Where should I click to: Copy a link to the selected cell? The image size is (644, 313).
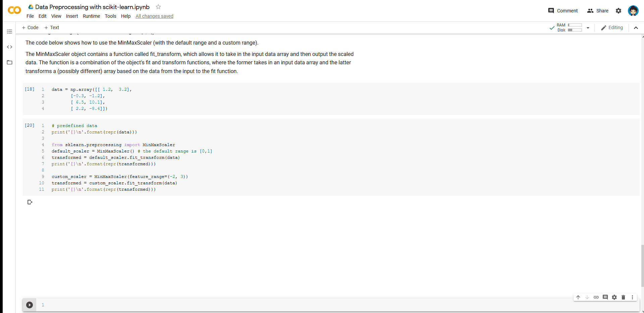pos(596,297)
